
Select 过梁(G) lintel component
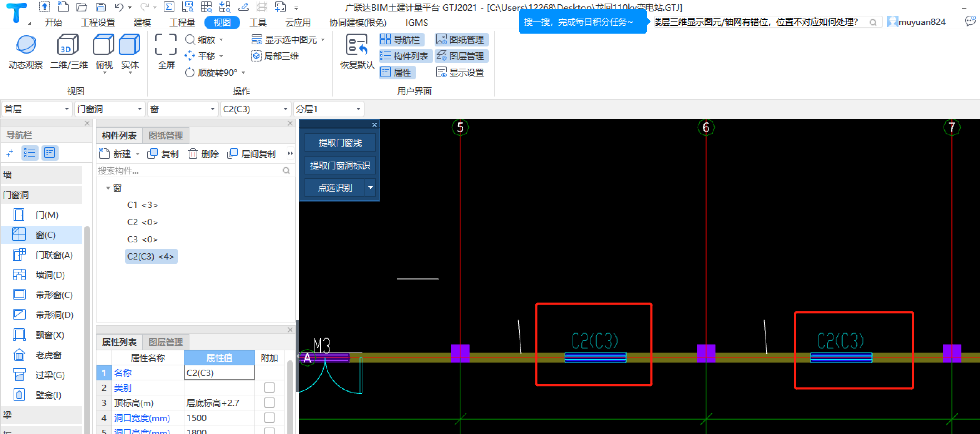[x=41, y=375]
